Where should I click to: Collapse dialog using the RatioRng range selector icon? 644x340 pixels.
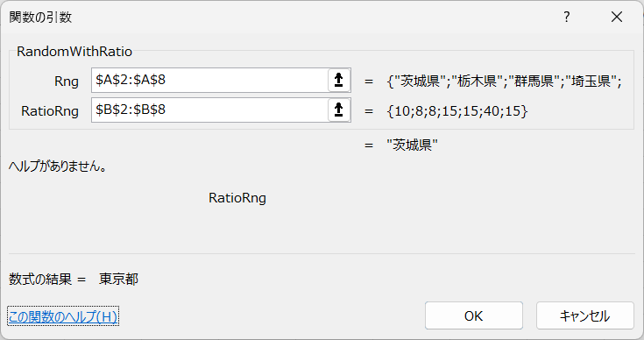[x=339, y=110]
